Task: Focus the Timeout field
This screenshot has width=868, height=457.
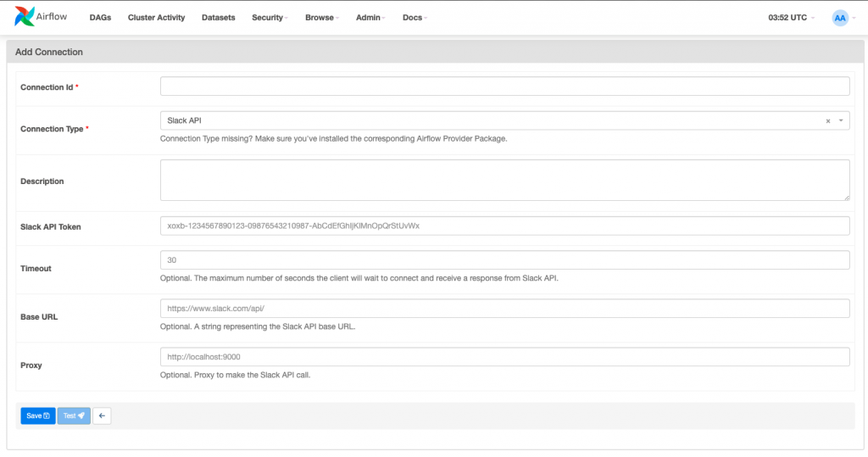Action: point(505,259)
